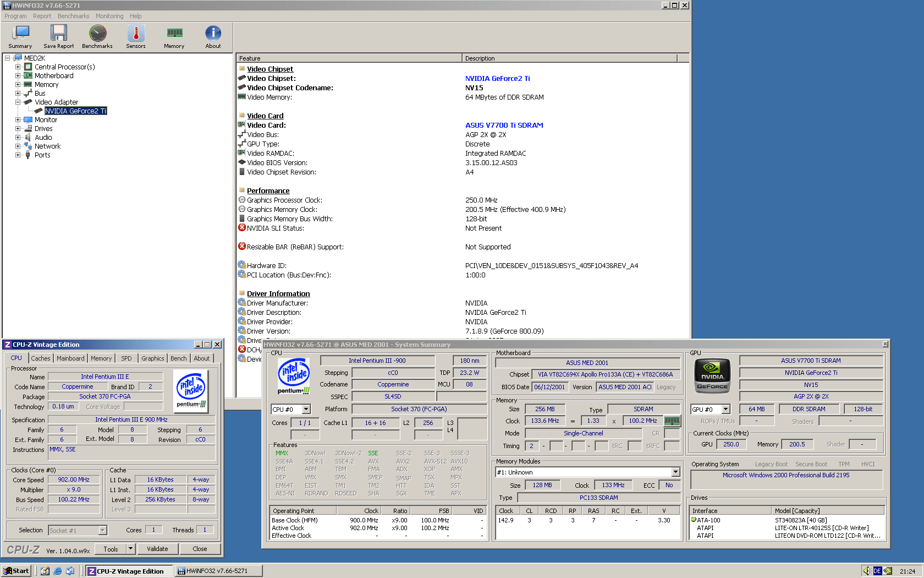Image resolution: width=924 pixels, height=578 pixels.
Task: Expand the Central Processor(s) tree node
Action: 18,67
